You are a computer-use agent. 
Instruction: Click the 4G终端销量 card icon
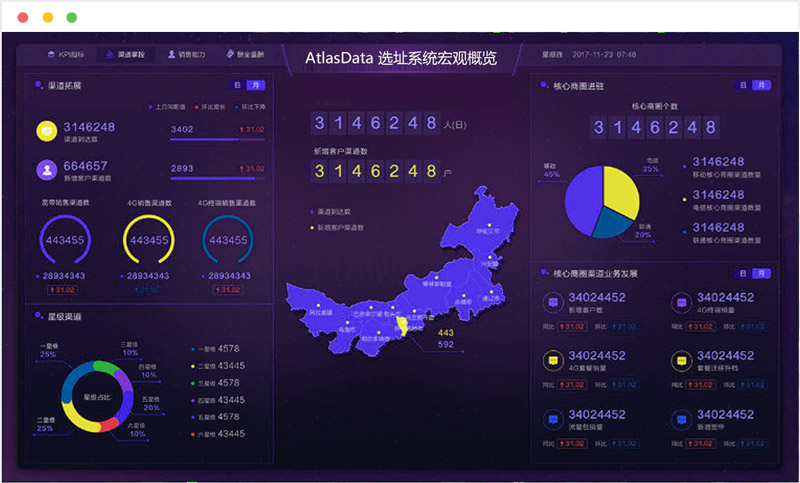click(x=681, y=302)
